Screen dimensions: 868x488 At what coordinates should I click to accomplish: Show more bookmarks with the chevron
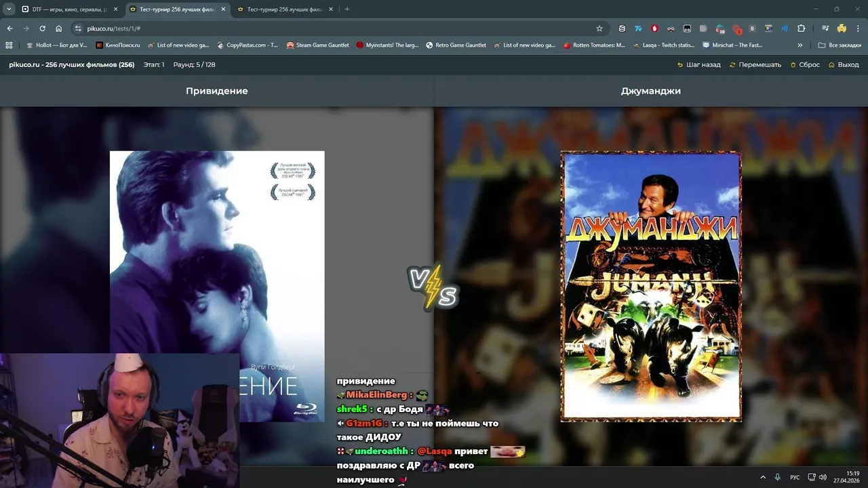click(800, 45)
